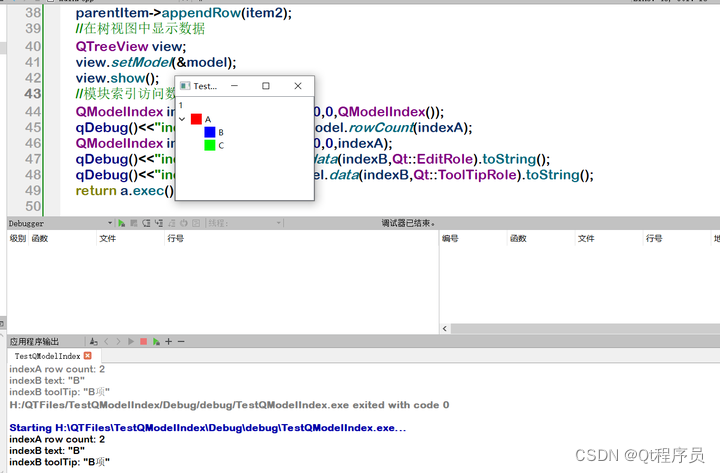Click the black 'indexB toolTip' output line at bottom
Viewport: 720px width, 473px height.
(x=59, y=462)
